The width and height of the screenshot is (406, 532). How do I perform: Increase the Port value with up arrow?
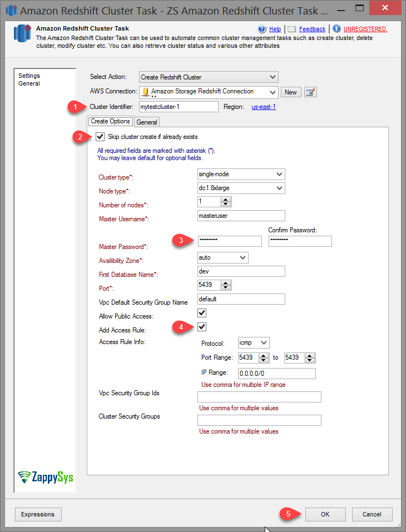(226, 282)
